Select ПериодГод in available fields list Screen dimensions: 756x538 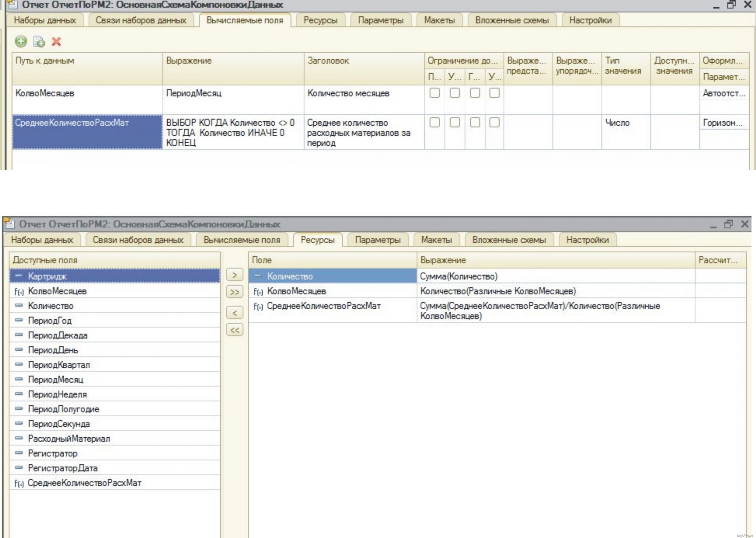pyautogui.click(x=115, y=320)
